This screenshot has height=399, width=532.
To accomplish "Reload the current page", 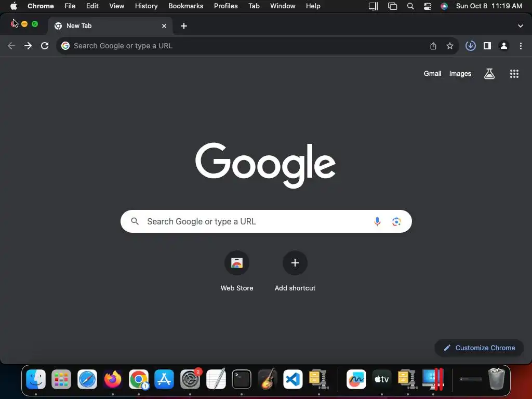I will coord(45,46).
